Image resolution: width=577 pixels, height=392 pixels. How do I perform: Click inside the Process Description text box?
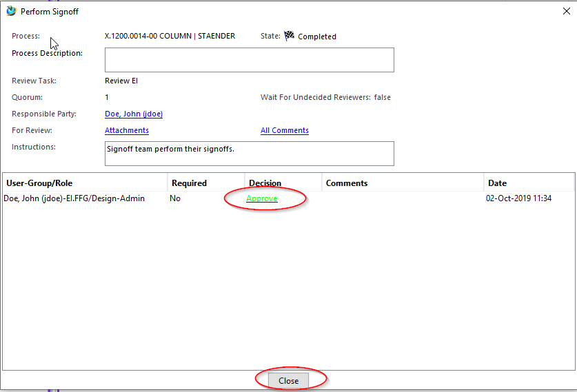point(249,60)
